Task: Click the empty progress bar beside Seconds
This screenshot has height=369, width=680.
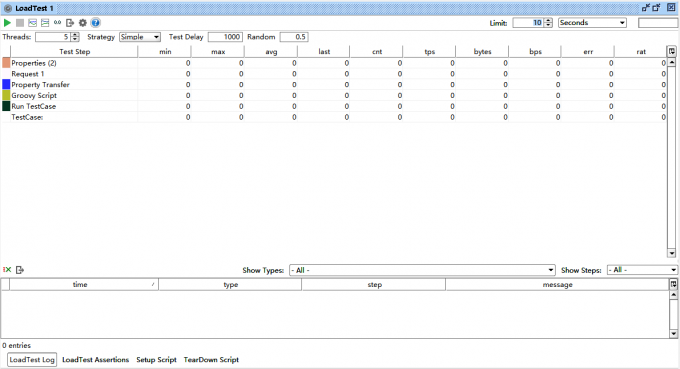Action: [x=657, y=23]
